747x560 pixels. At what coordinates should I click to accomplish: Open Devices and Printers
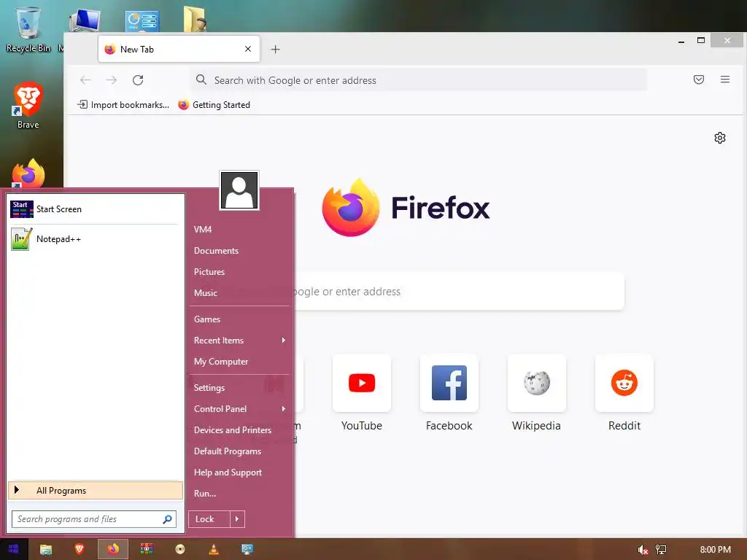(233, 430)
